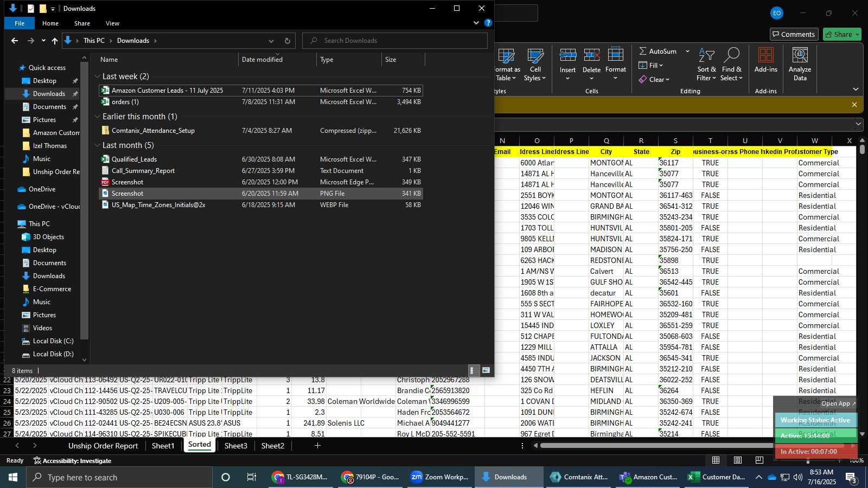
Task: Open Windows Start menu
Action: [13, 477]
